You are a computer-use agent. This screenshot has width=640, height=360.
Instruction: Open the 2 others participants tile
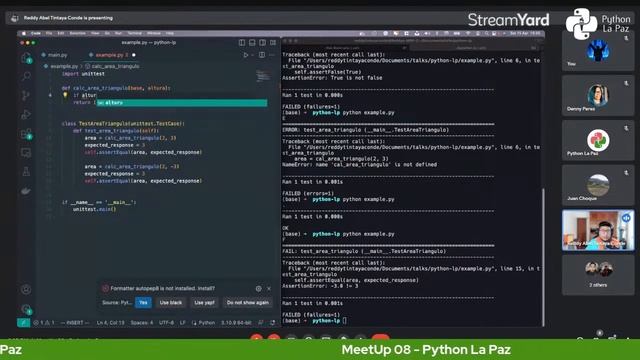click(x=598, y=275)
